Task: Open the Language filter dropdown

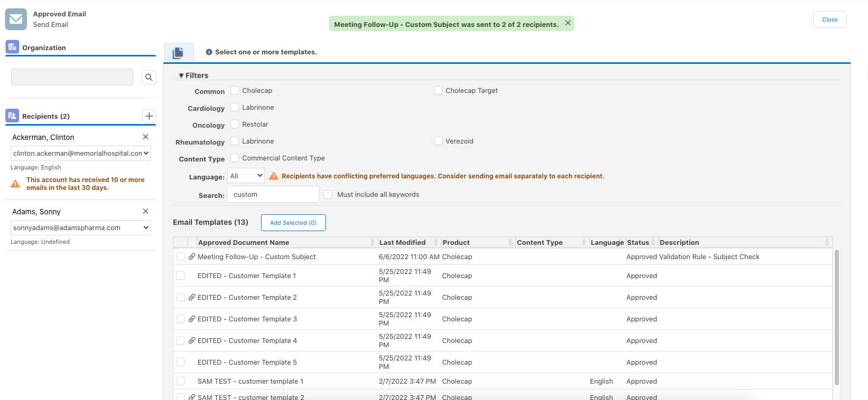Action: click(246, 176)
